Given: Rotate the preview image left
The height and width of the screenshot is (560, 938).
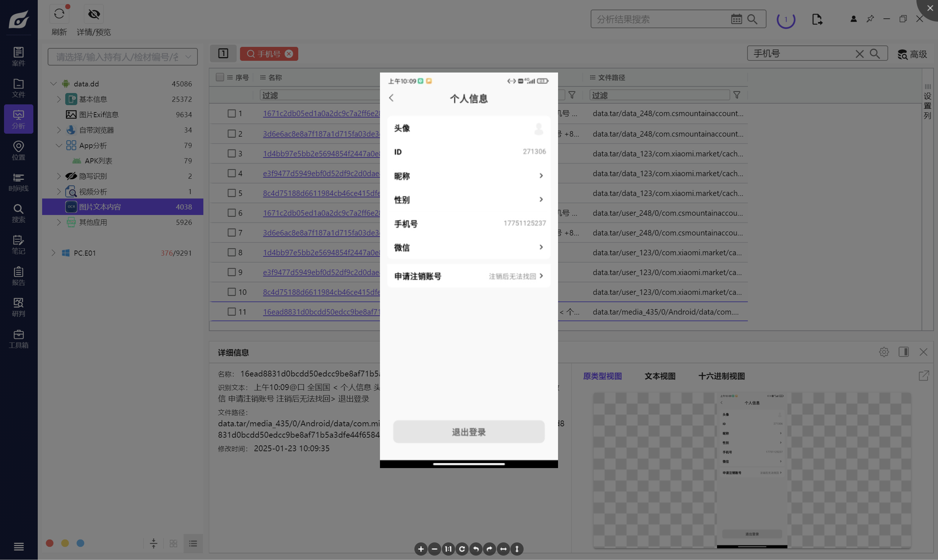Looking at the screenshot, I should click(476, 549).
